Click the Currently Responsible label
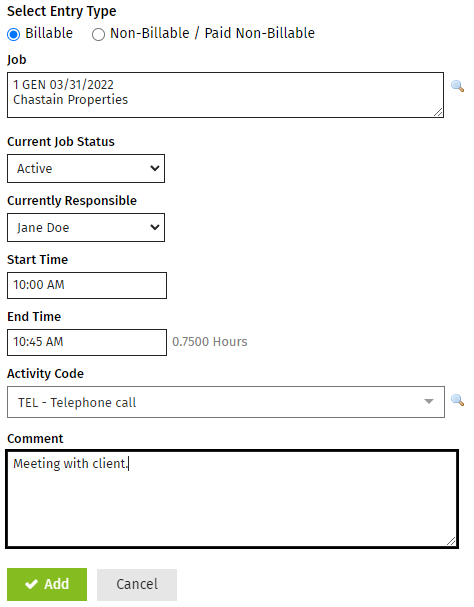This screenshot has height=607, width=474. click(72, 201)
